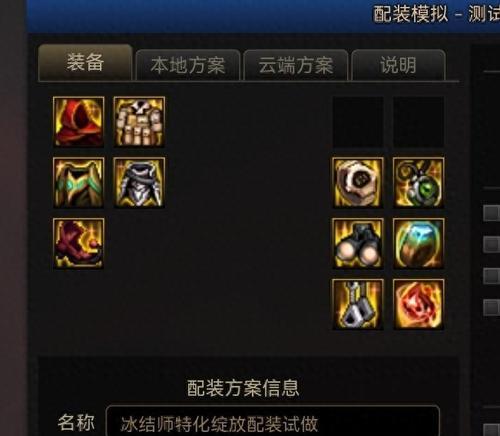Switch to the 说明 tab

pyautogui.click(x=398, y=65)
